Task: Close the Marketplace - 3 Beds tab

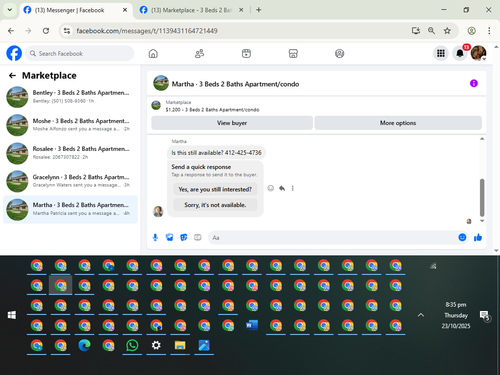Action: click(241, 10)
